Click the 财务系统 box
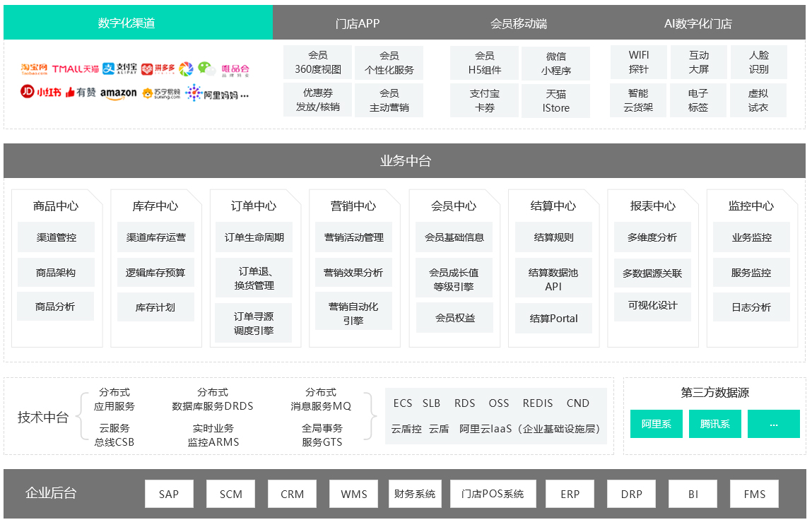 pos(414,494)
